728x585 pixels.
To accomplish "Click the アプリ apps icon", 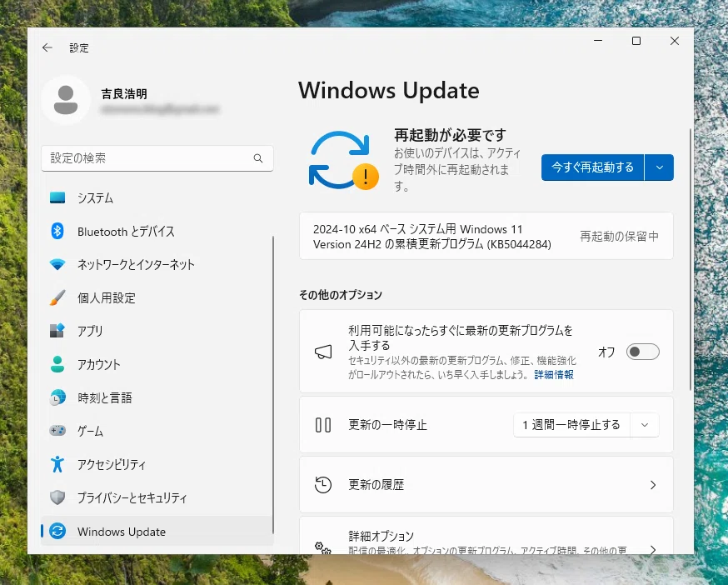I will coord(57,331).
